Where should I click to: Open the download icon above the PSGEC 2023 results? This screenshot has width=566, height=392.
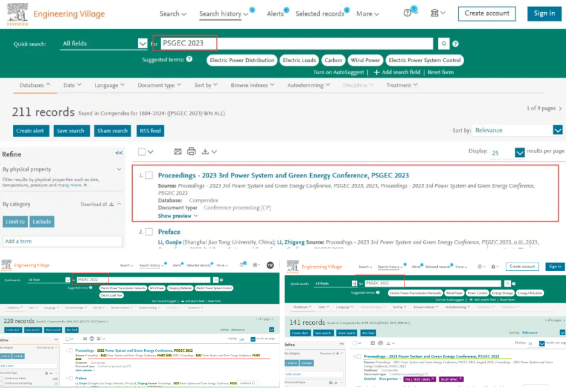click(205, 152)
